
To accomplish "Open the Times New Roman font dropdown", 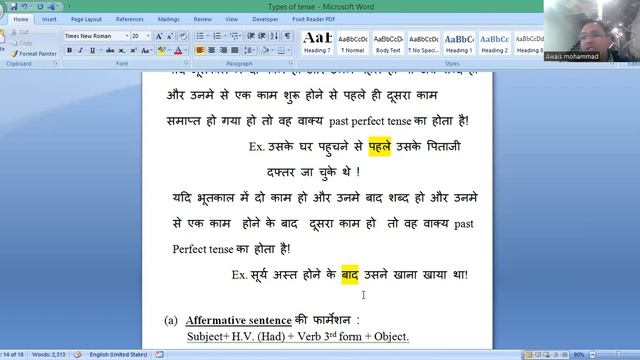I will [x=127, y=36].
